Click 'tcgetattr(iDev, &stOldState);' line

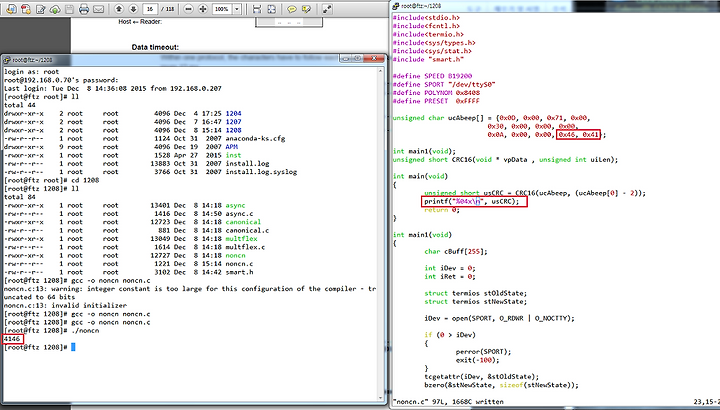[482, 377]
